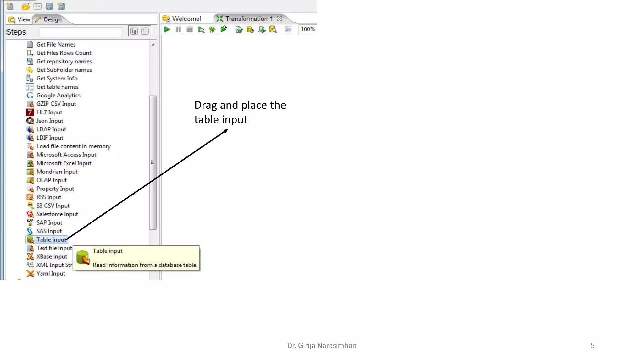Stop the running transformation
644x362 pixels.
click(x=190, y=30)
